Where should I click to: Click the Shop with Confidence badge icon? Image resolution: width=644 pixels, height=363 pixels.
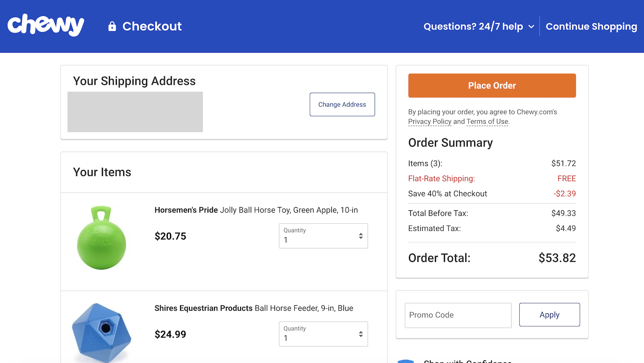pyautogui.click(x=406, y=361)
